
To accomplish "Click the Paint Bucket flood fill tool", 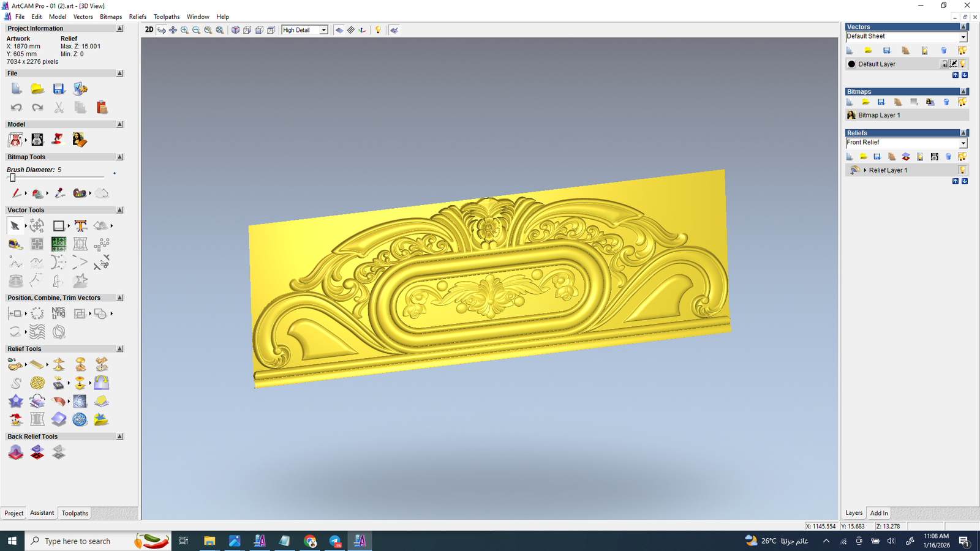I will (37, 193).
